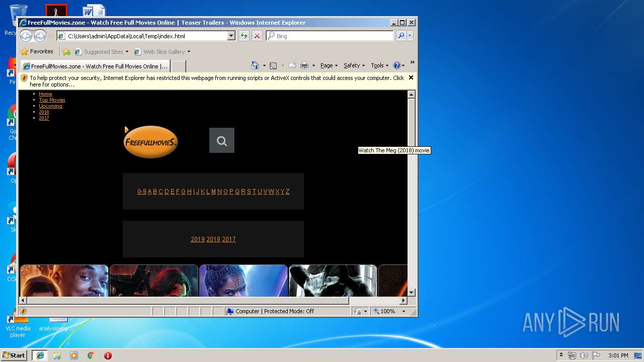
Task: Click the horizontal scrollbar right arrow
Action: [403, 300]
